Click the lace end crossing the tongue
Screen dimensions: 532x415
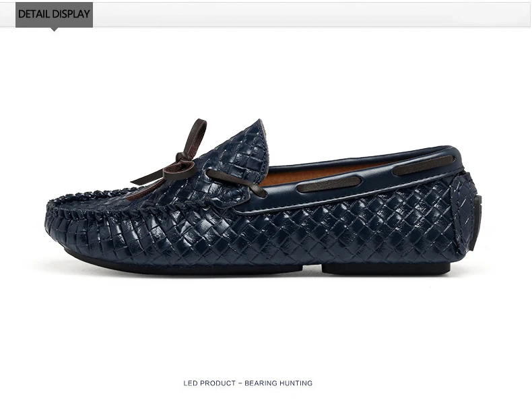tap(236, 183)
